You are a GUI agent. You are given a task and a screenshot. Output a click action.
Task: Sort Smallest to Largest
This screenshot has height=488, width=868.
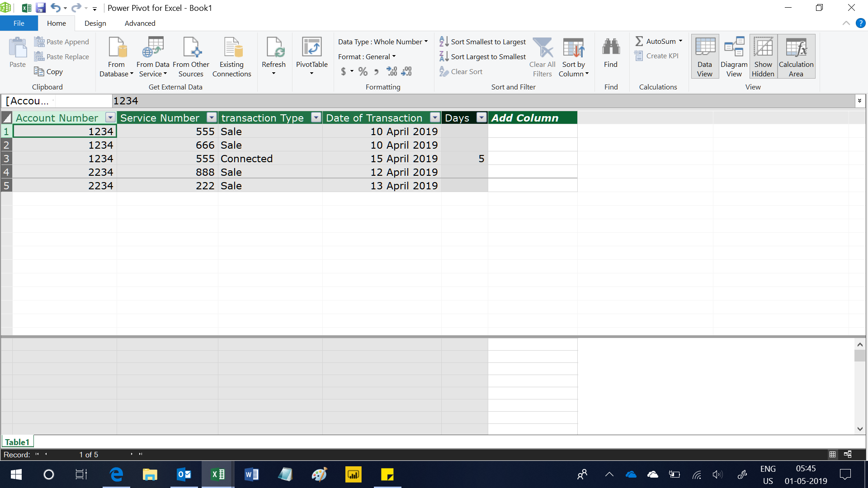tap(482, 42)
